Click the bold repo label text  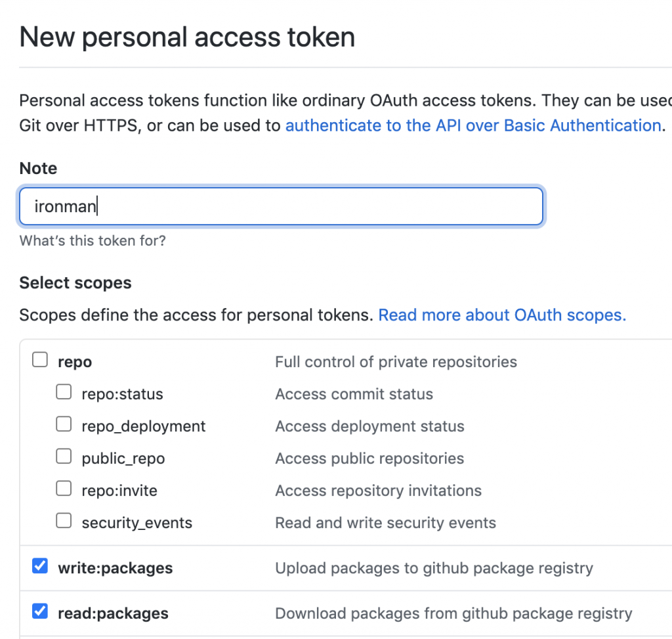click(75, 362)
